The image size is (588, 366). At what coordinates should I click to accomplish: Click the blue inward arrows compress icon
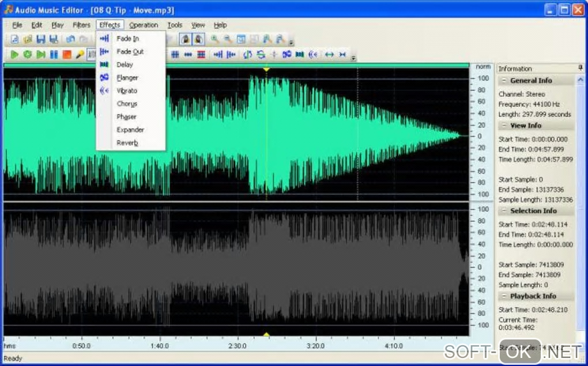[x=342, y=55]
